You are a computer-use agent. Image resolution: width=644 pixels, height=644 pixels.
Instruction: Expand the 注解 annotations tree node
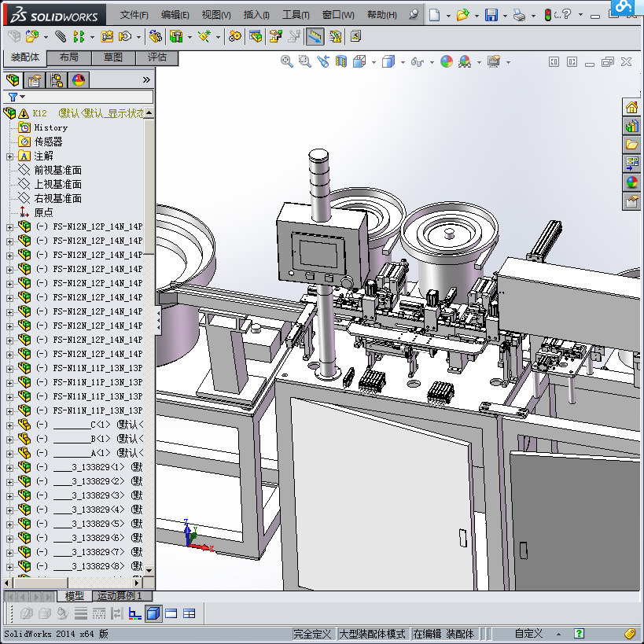tap(9, 156)
